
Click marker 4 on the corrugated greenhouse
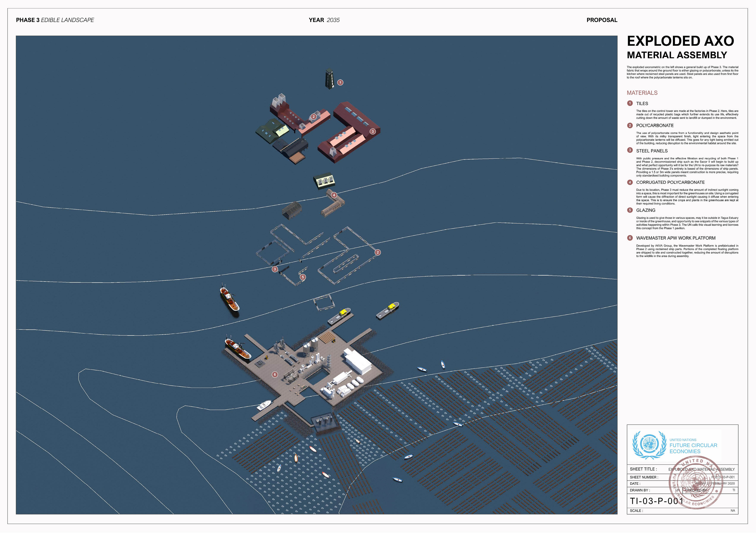(x=334, y=195)
